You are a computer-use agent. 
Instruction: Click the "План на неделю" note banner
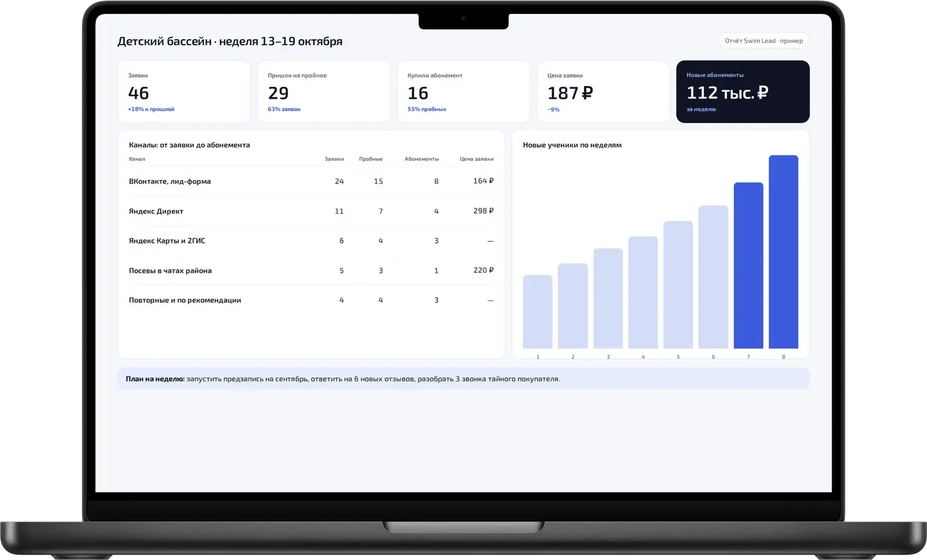click(463, 379)
